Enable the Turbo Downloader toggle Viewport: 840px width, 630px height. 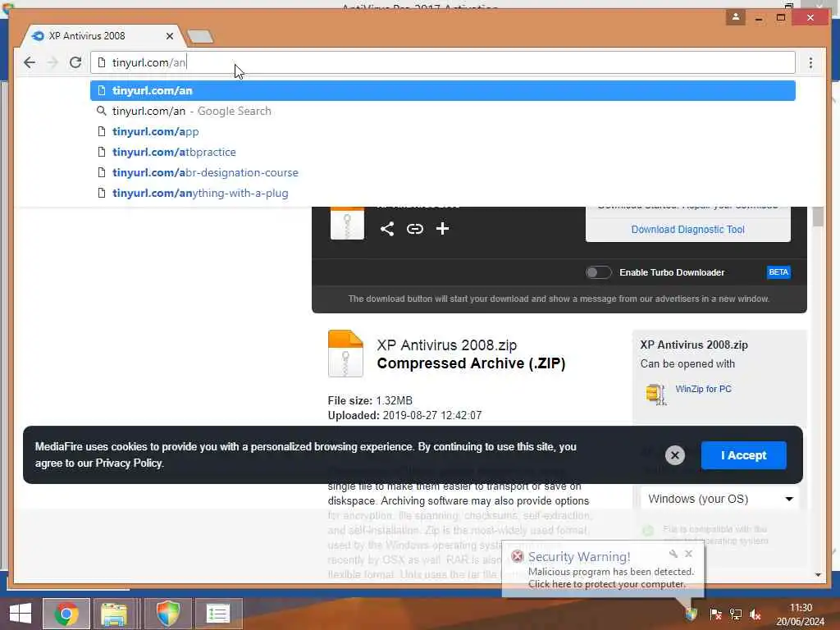(598, 272)
